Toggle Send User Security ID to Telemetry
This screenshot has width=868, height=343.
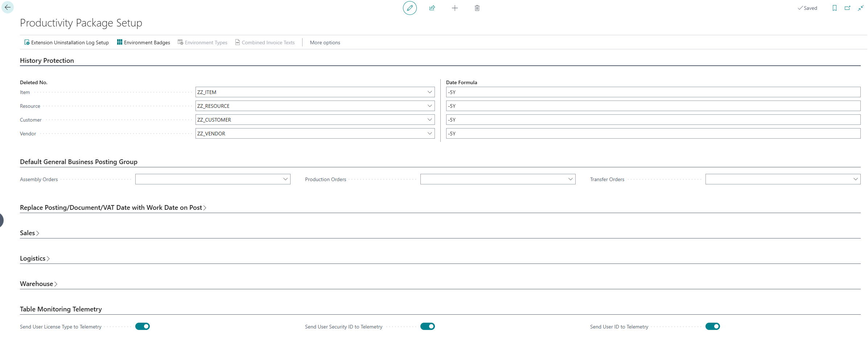428,326
